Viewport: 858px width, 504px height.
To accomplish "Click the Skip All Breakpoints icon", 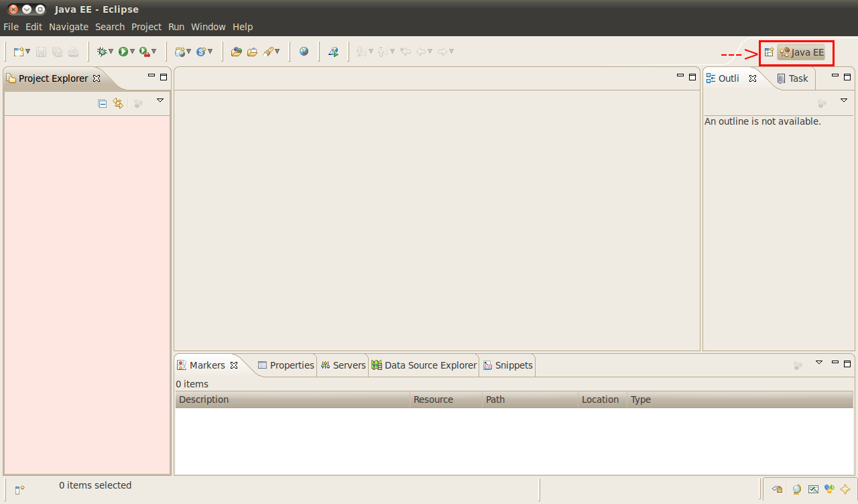I will [x=333, y=52].
